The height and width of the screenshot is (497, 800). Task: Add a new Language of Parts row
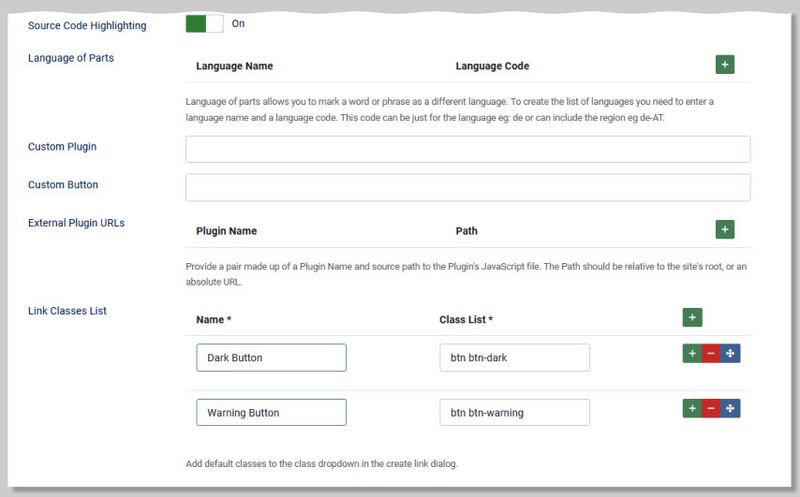(x=725, y=65)
